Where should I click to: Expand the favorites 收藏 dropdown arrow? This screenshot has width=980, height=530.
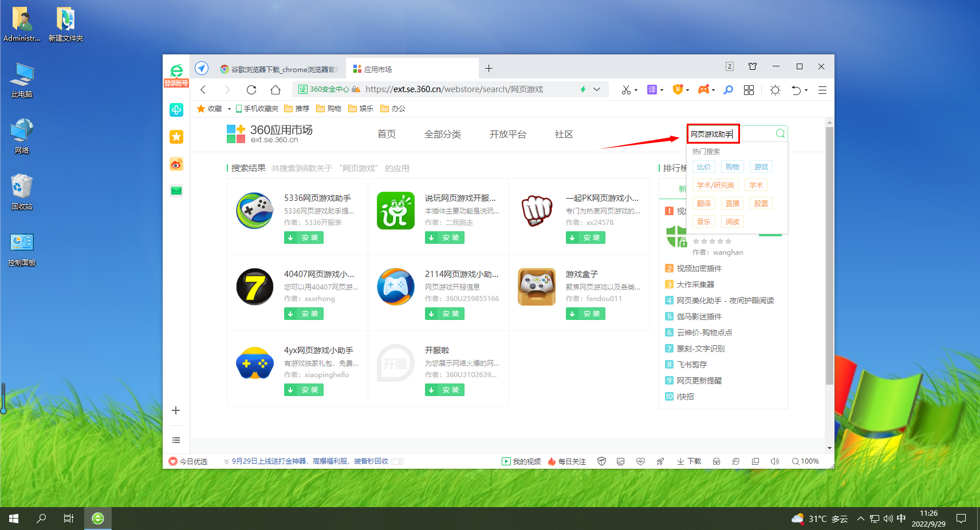[x=229, y=109]
